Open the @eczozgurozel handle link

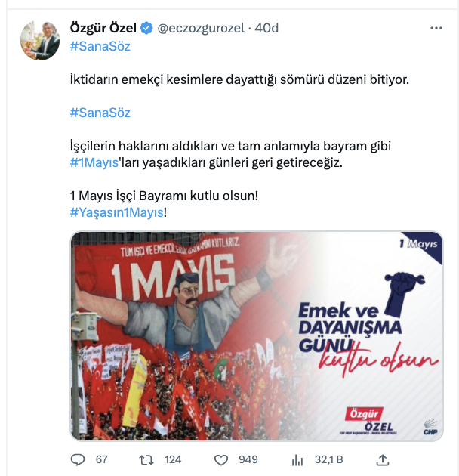click(201, 28)
